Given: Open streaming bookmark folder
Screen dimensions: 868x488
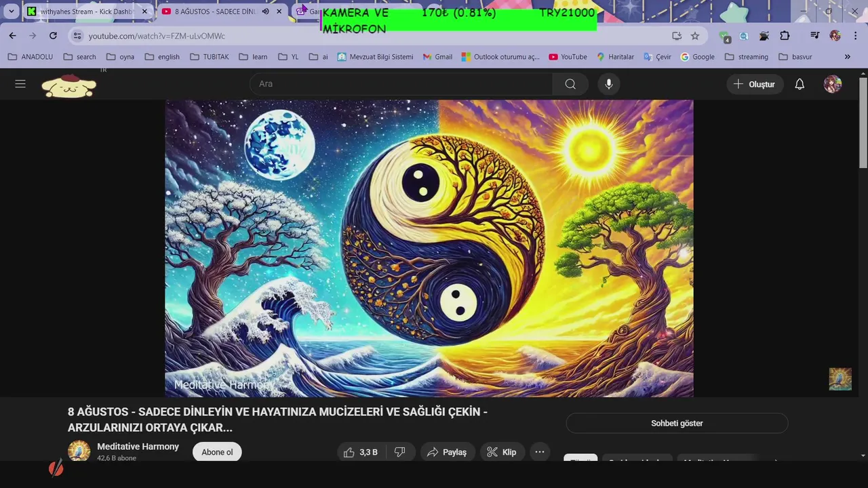Looking at the screenshot, I should pos(747,57).
